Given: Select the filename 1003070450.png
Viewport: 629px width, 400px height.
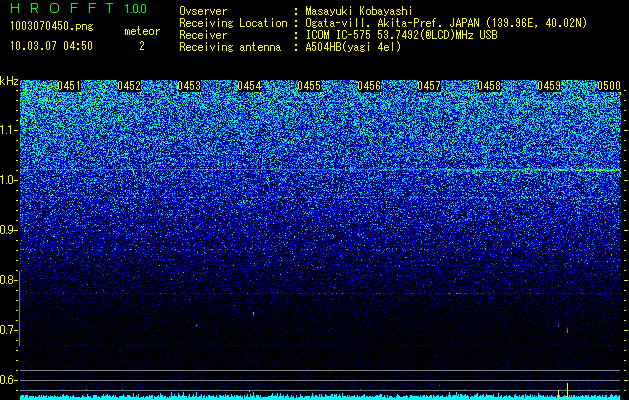Looking at the screenshot, I should coord(51,27).
